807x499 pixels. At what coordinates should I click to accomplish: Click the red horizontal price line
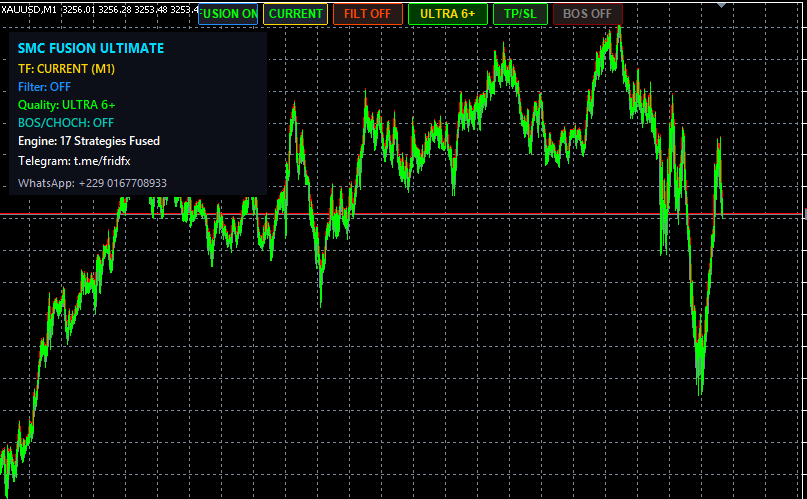(401, 213)
